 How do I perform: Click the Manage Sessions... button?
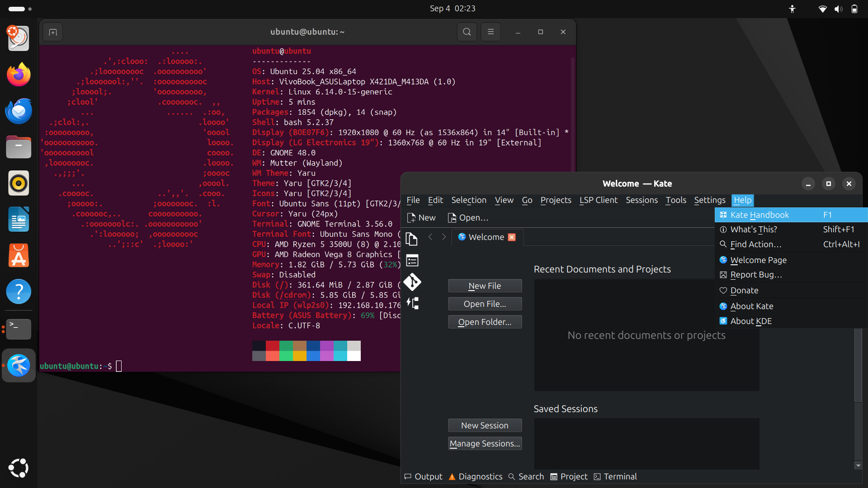(485, 444)
